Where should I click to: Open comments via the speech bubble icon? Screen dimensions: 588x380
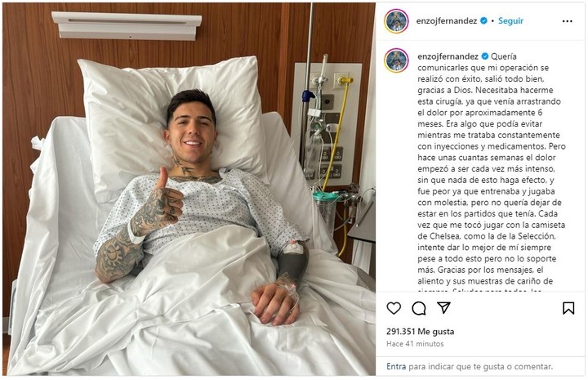tap(418, 308)
